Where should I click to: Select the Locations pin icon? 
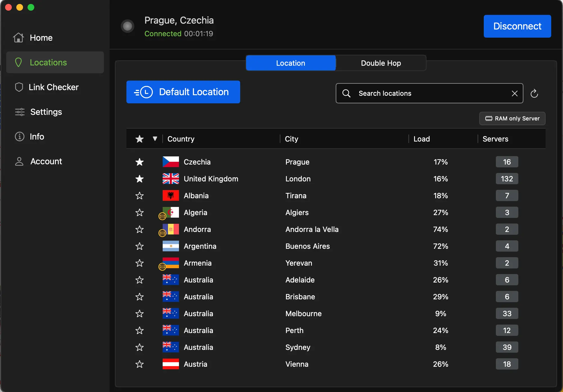click(x=19, y=62)
